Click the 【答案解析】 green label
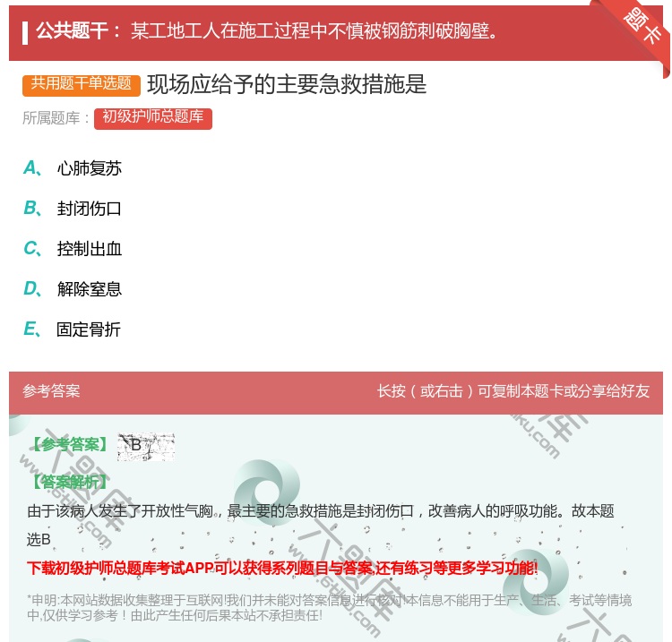Image resolution: width=672 pixels, height=642 pixels. pos(69,482)
